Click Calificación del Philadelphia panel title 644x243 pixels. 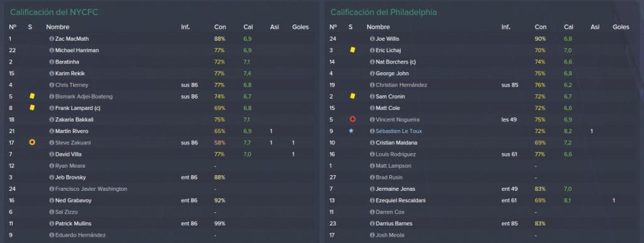384,13
